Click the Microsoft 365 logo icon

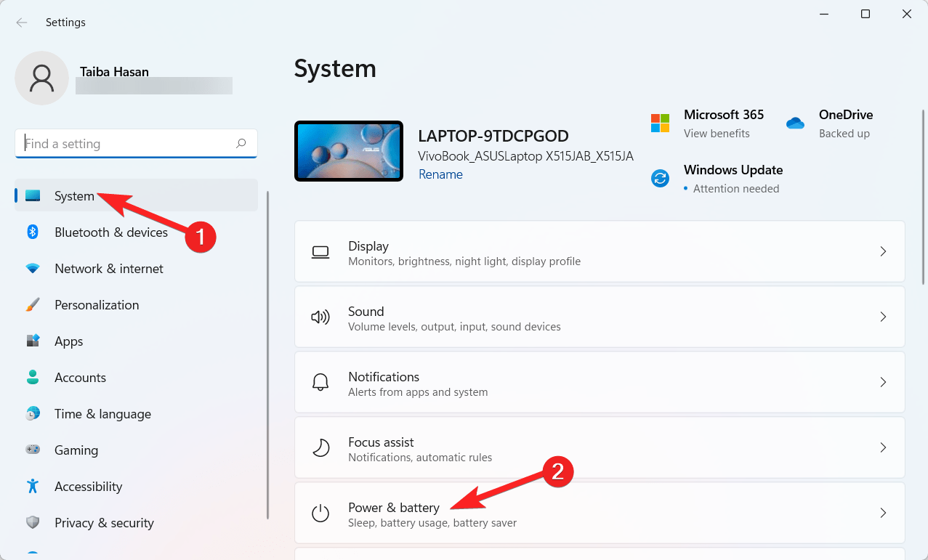[660, 123]
